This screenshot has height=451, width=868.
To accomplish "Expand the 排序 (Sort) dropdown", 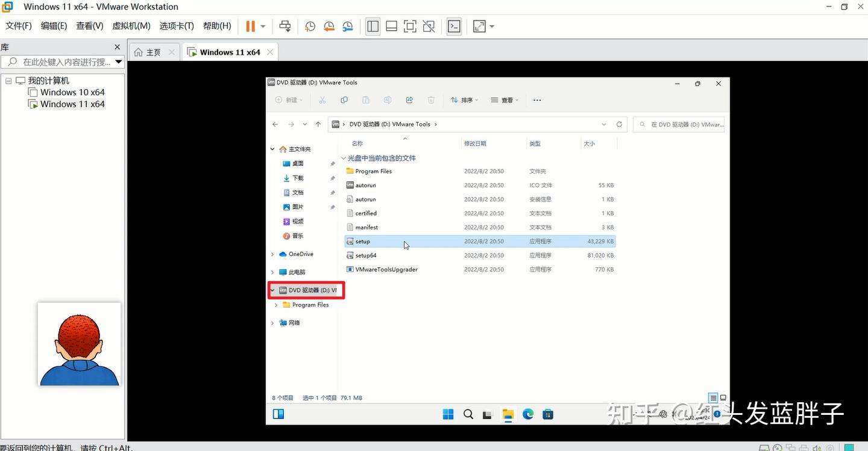I will pyautogui.click(x=464, y=100).
